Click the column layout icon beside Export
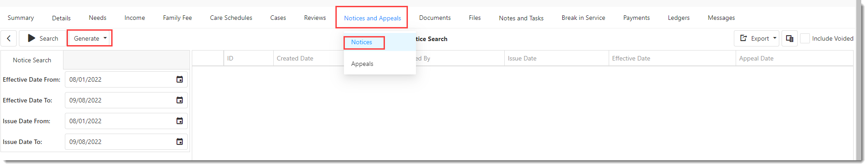868x167 pixels. point(790,38)
